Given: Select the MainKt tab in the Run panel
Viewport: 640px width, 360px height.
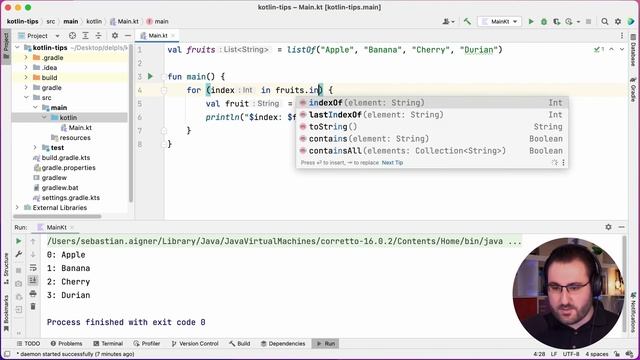Looking at the screenshot, I should click(x=56, y=227).
